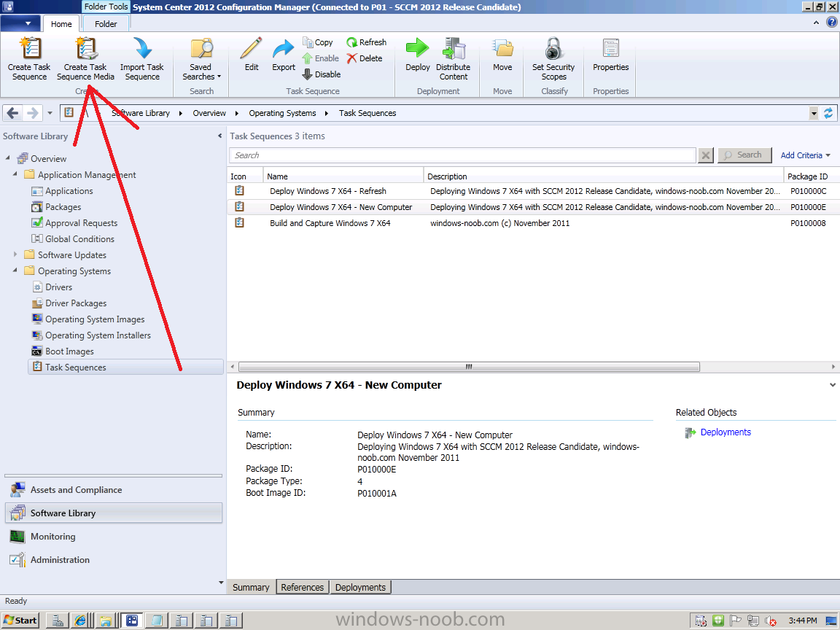Clear search with the X button
840x630 pixels.
point(706,155)
